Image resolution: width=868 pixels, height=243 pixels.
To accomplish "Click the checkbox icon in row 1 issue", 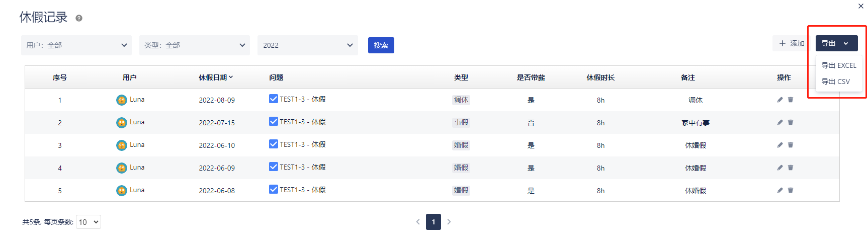I will 274,99.
